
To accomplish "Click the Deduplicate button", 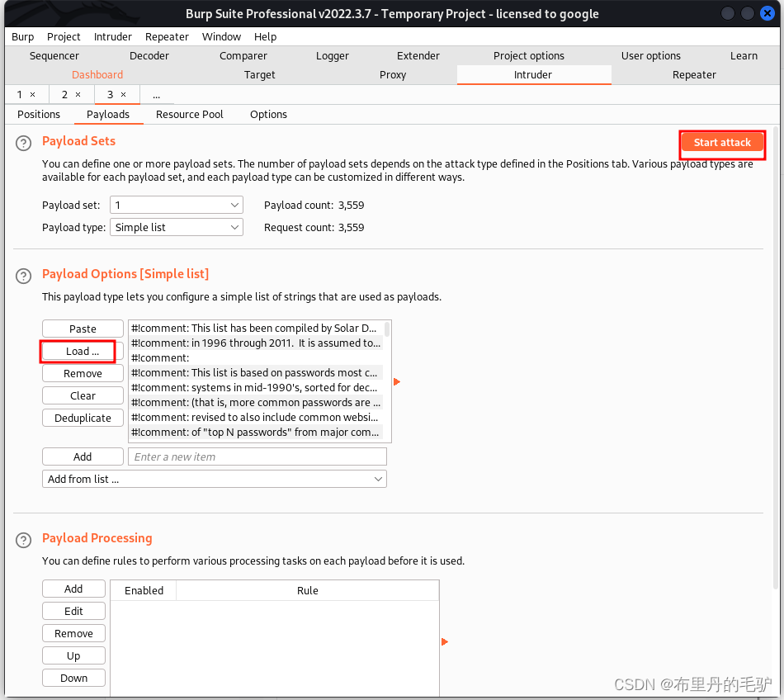I will 83,418.
